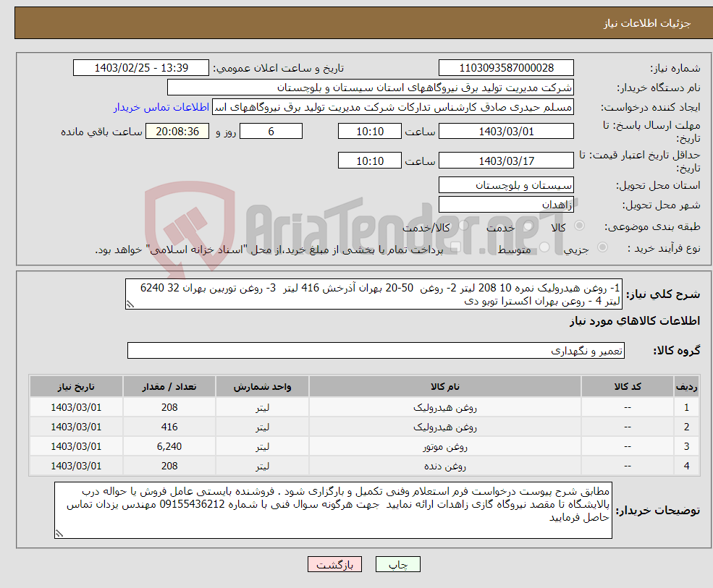This screenshot has width=713, height=588.
Task: Click the response deadline time 10:10 field
Action: [370, 132]
